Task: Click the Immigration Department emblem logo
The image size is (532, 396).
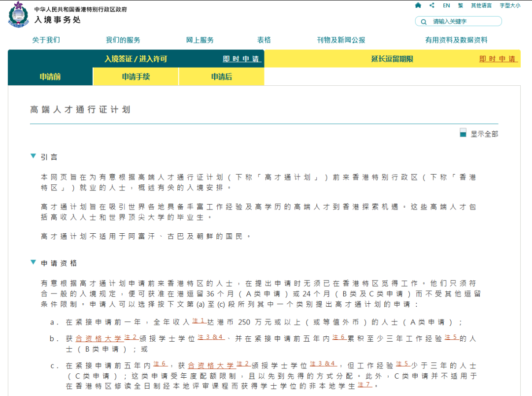Action: pyautogui.click(x=18, y=14)
